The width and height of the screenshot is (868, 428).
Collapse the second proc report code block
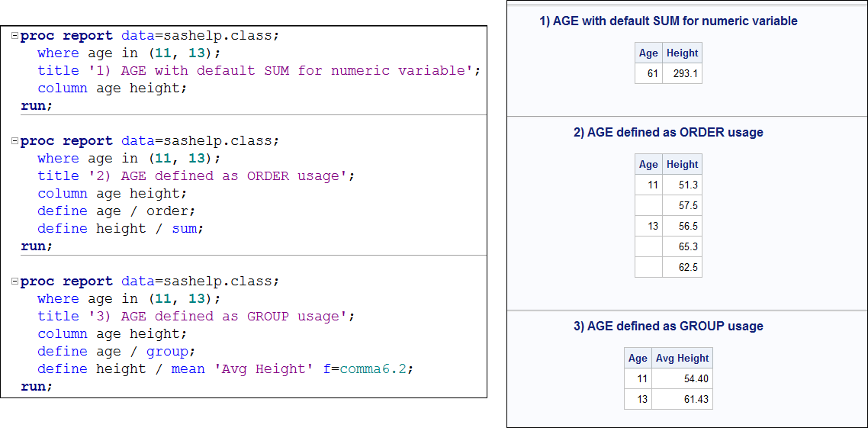15,141
